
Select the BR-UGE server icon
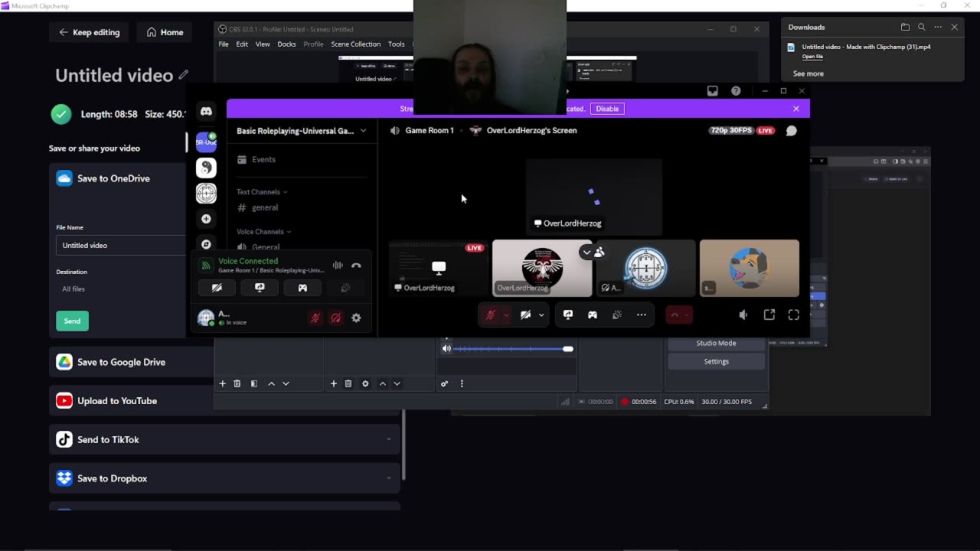[206, 142]
